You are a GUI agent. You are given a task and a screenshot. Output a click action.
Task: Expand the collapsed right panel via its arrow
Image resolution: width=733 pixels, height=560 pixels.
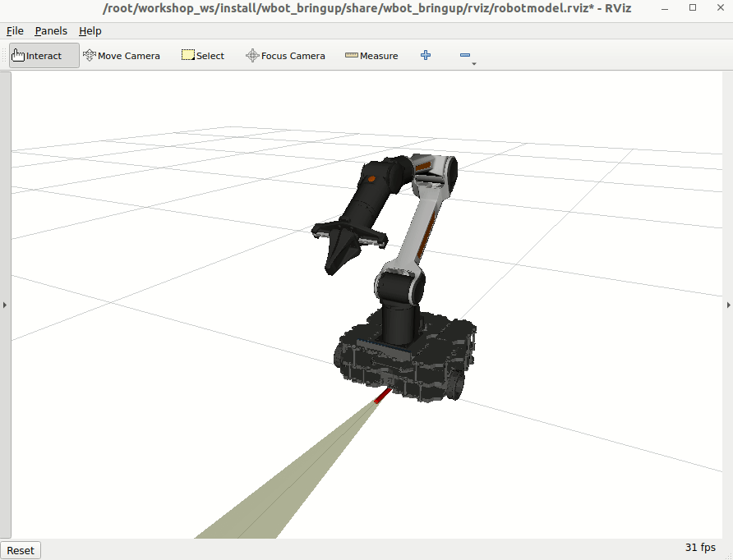tap(729, 305)
